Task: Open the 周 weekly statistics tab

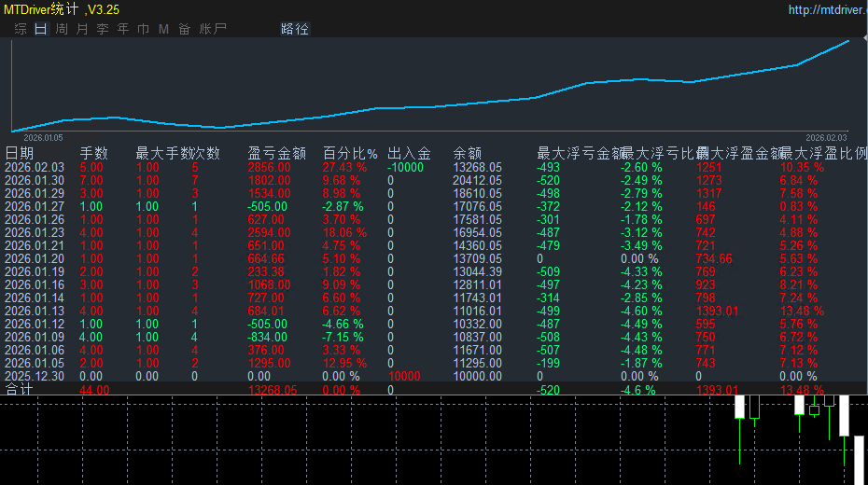Action: click(x=62, y=29)
